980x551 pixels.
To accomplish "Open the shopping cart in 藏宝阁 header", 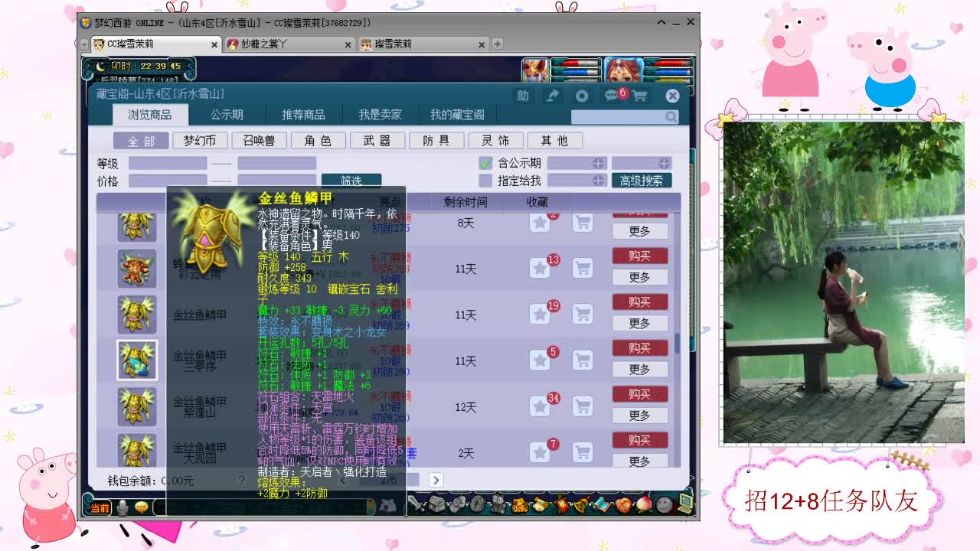I will coord(639,96).
